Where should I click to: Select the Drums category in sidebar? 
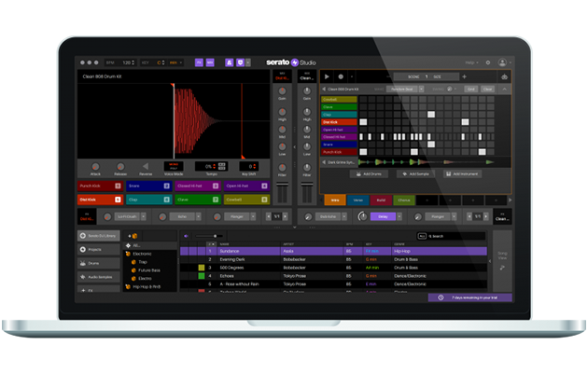(x=99, y=264)
